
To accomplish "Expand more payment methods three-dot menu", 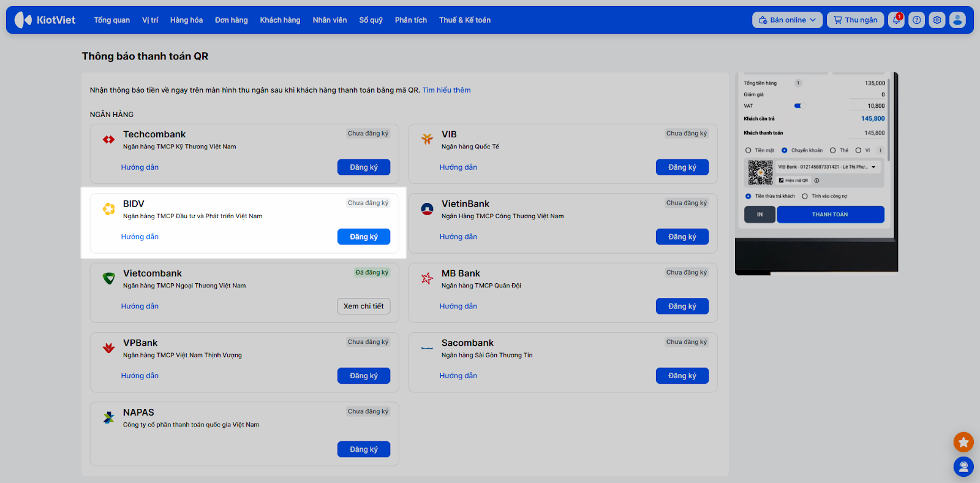I will [x=881, y=150].
